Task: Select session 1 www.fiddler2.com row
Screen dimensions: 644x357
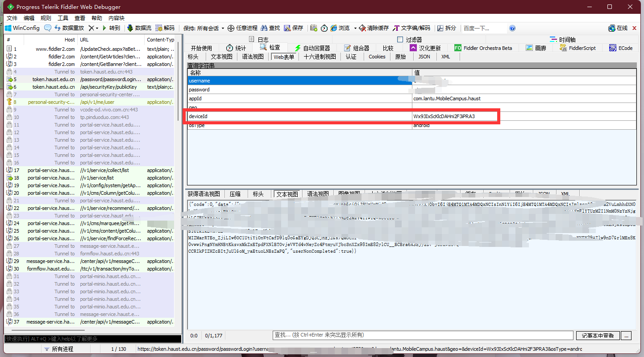Action: [x=89, y=49]
